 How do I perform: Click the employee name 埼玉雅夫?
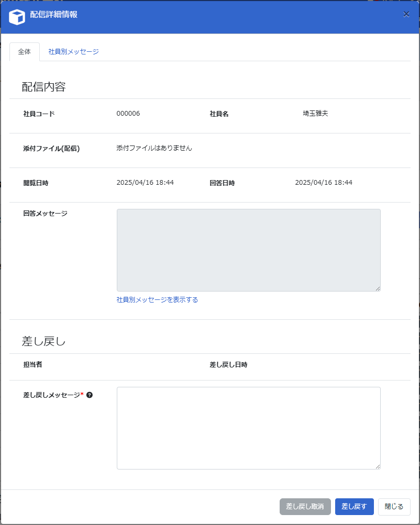(315, 114)
